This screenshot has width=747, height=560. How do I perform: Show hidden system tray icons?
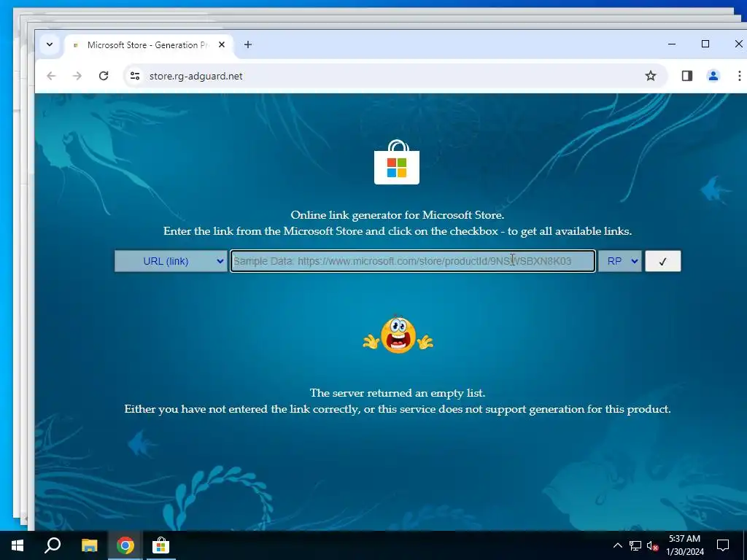tap(617, 545)
